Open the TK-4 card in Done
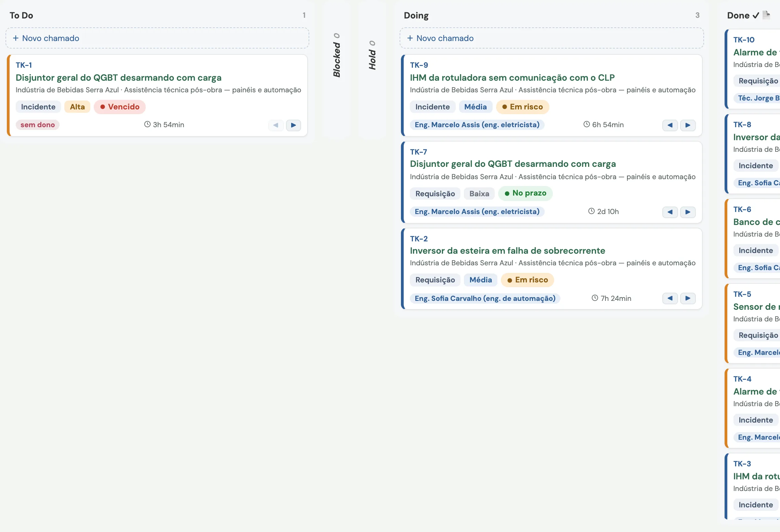780x532 pixels. [753, 408]
